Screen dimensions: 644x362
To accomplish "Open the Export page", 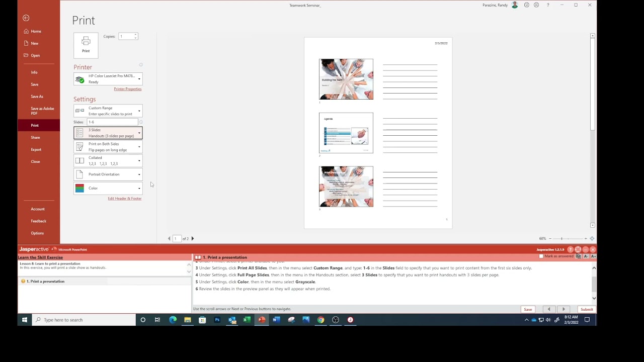I will click(x=36, y=149).
